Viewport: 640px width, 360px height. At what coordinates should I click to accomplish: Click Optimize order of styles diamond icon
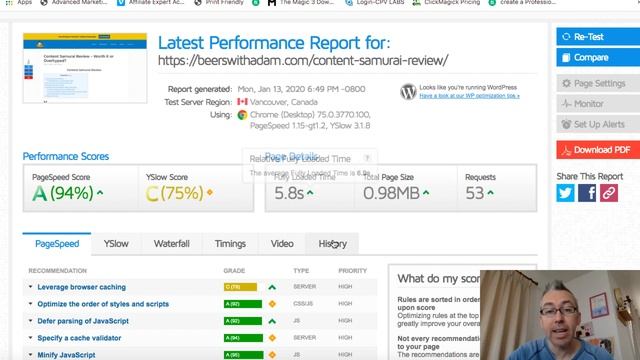[272, 304]
